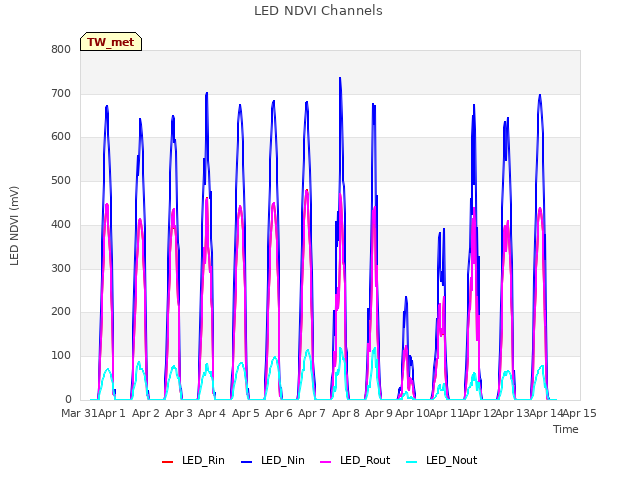Click the Apr 11 x-axis tick label

[446, 413]
